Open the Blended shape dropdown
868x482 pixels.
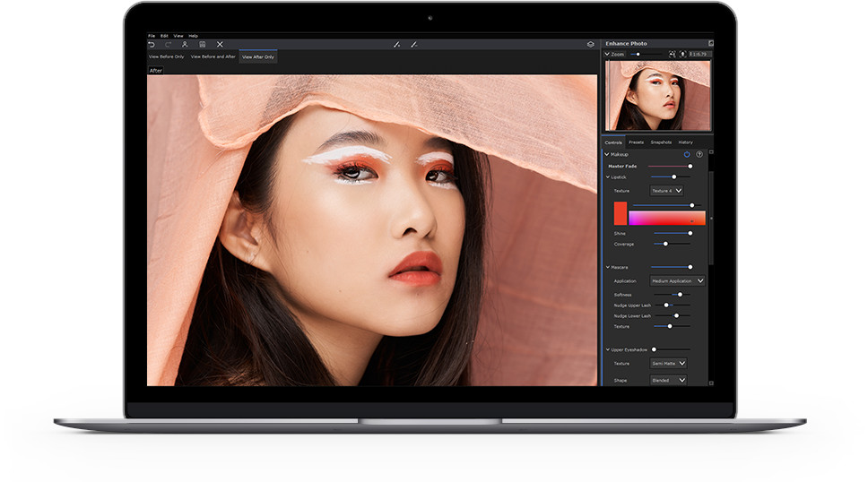(x=668, y=380)
